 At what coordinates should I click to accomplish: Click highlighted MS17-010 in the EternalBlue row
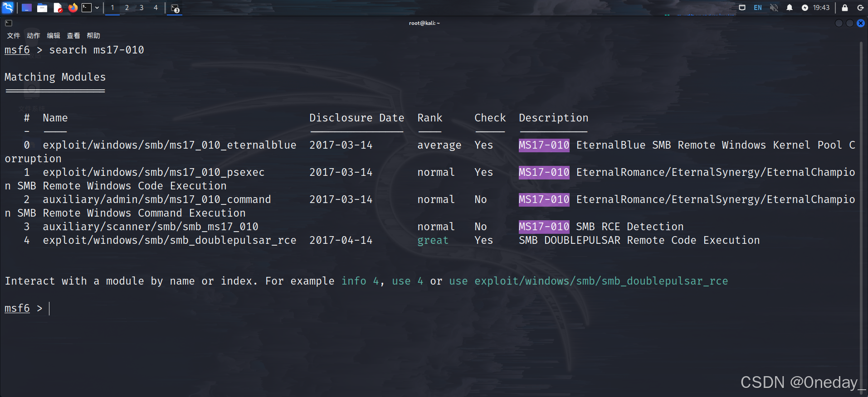coord(544,145)
